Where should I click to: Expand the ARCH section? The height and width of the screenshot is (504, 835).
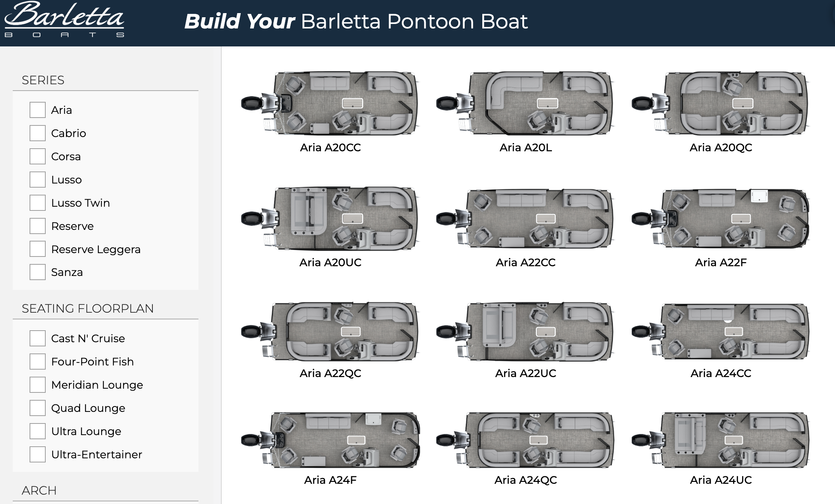[39, 491]
